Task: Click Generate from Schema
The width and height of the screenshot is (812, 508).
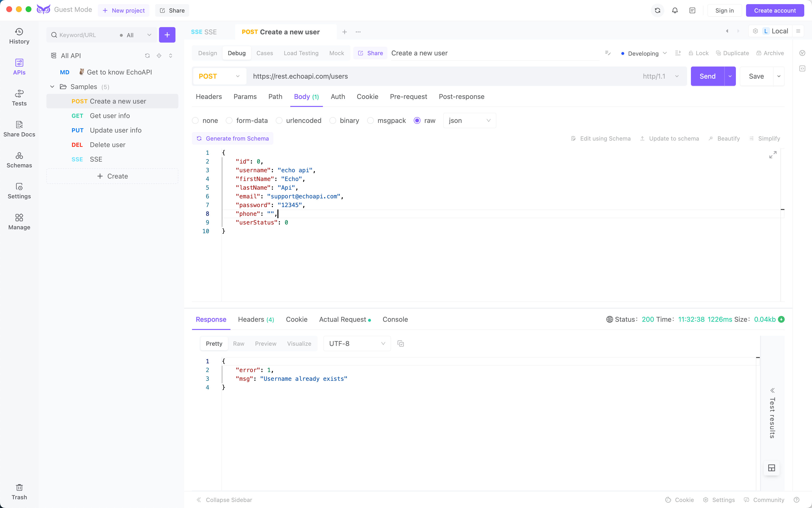Action: point(232,138)
